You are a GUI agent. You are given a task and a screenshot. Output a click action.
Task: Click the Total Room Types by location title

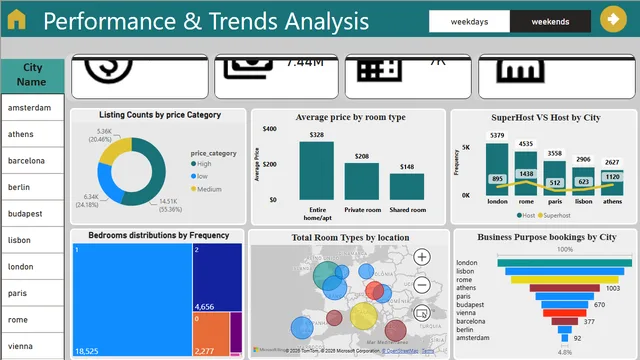click(x=350, y=238)
